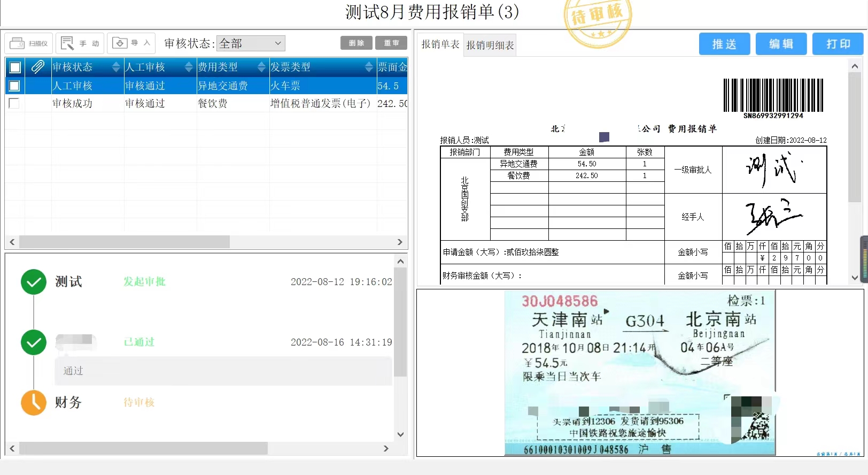Click the 财务 step label
This screenshot has width=868, height=475.
(x=68, y=402)
